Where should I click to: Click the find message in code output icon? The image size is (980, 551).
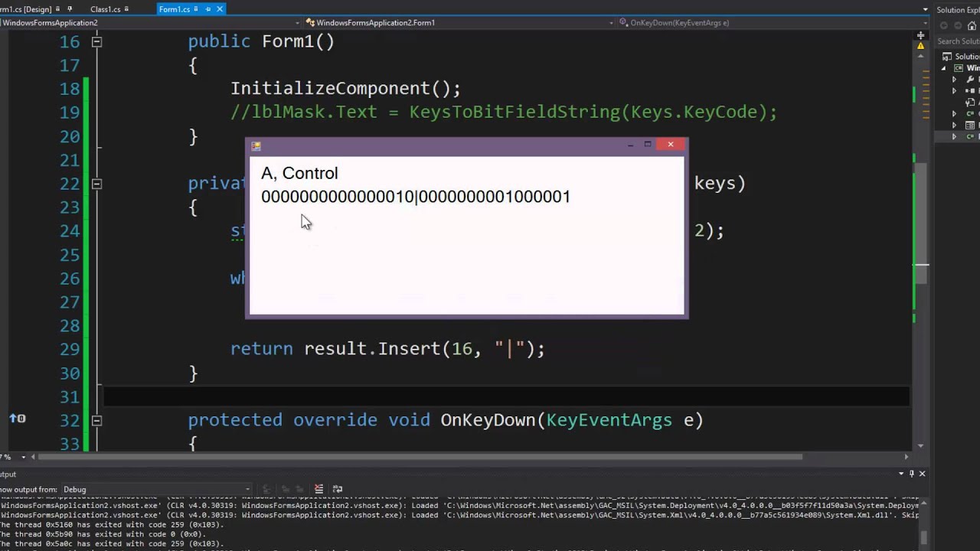pos(266,489)
